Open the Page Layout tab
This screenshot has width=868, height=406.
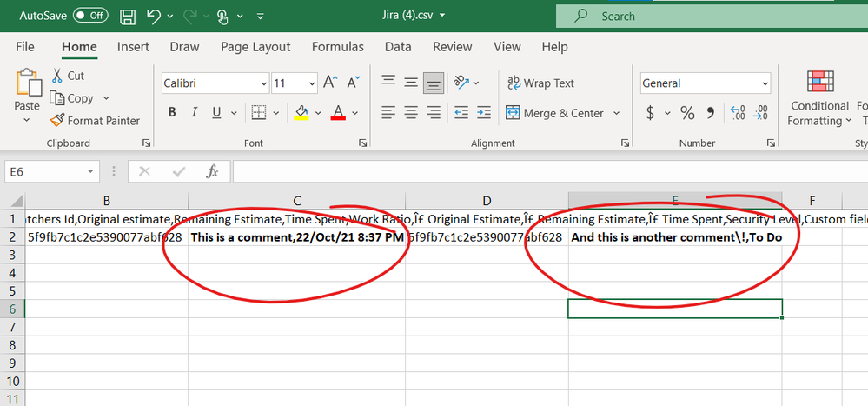255,47
